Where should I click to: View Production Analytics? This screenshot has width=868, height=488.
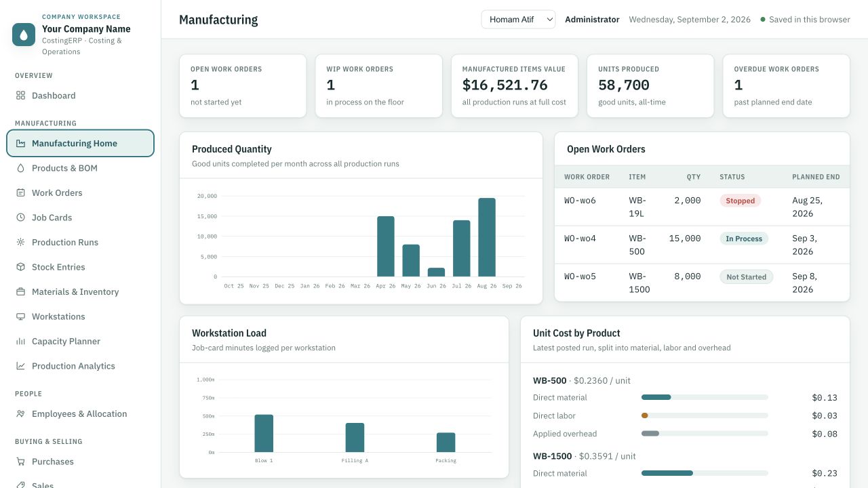tap(81, 366)
